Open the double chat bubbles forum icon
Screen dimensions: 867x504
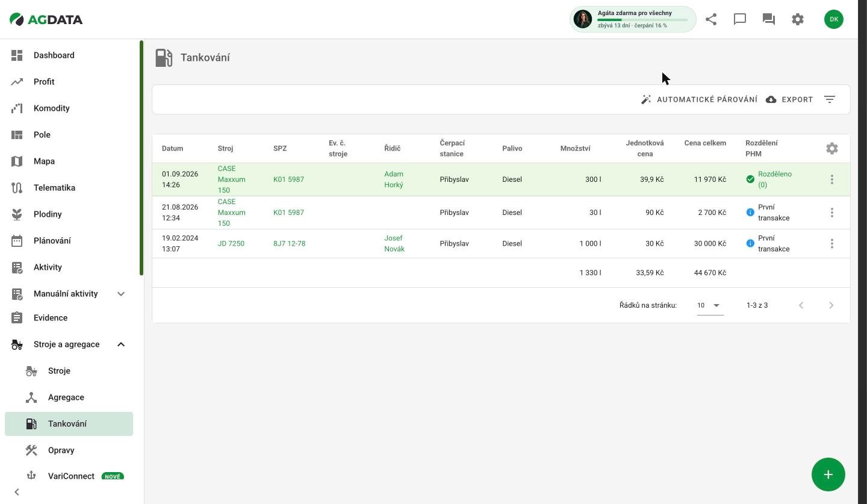click(769, 19)
